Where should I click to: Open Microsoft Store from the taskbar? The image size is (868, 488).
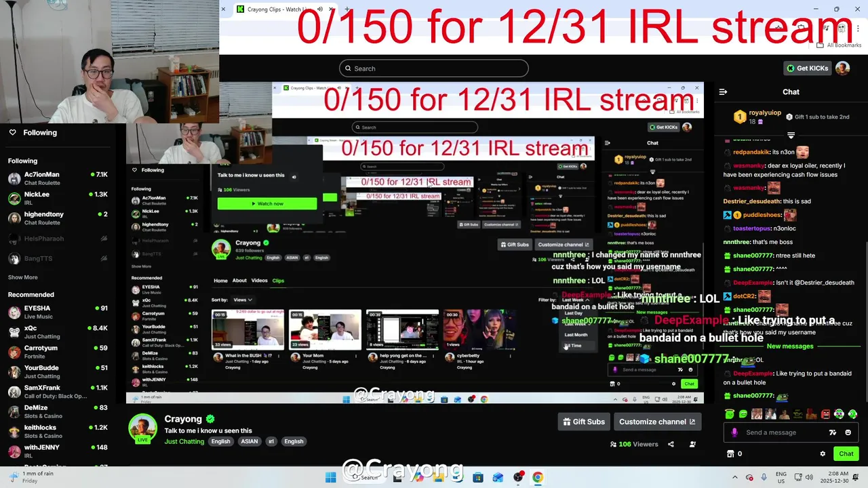478,477
